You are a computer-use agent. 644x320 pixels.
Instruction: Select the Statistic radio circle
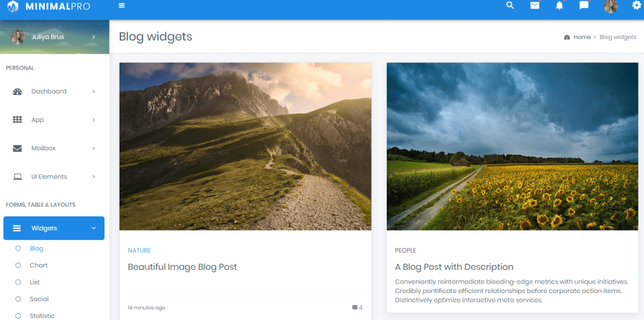(18, 316)
